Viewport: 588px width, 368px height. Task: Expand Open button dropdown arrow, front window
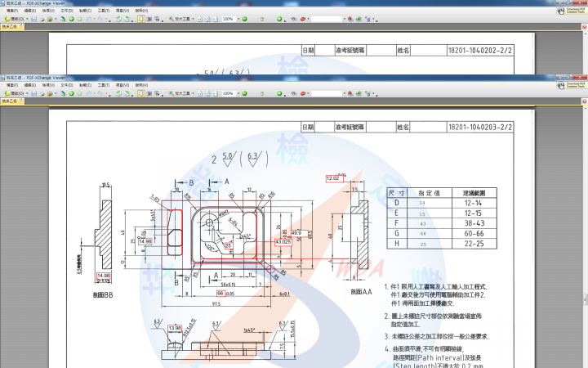tap(27, 93)
